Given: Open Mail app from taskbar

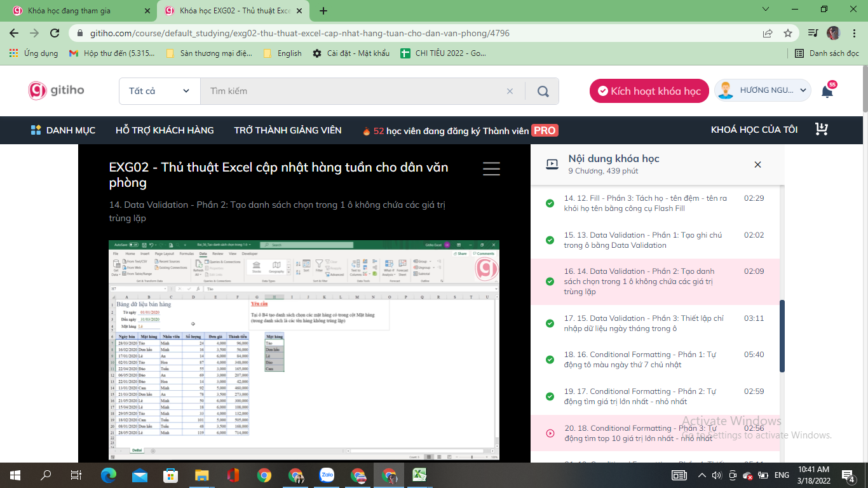Looking at the screenshot, I should [140, 475].
